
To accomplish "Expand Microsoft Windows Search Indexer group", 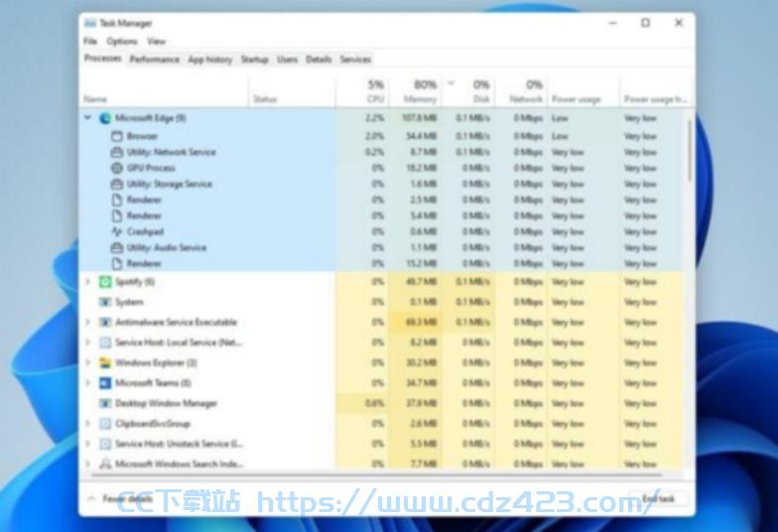I will tap(87, 464).
